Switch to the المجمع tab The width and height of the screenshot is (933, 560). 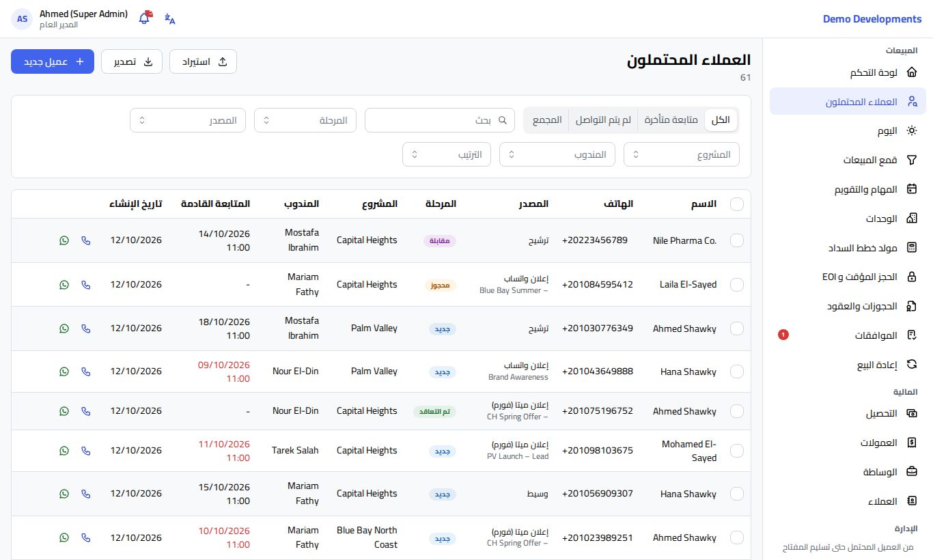pos(547,120)
